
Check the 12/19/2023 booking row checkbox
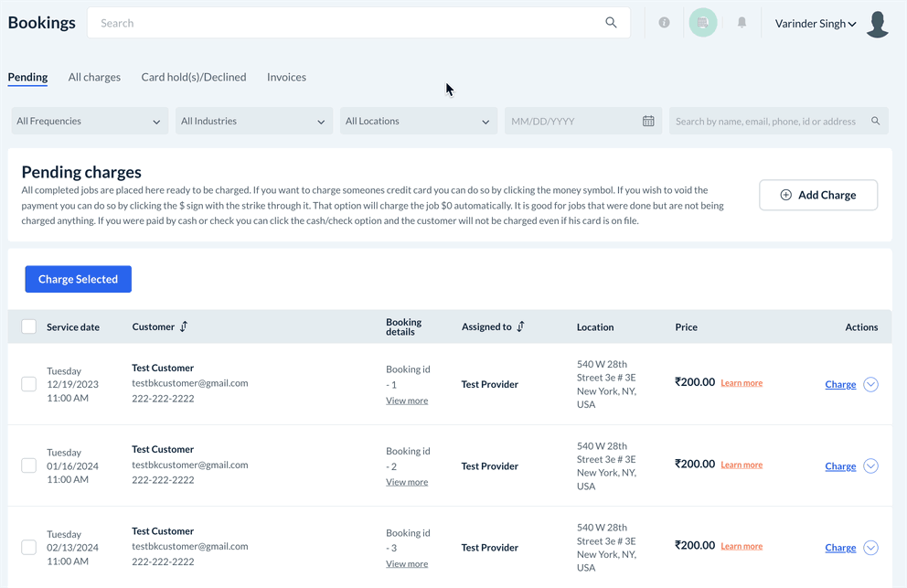click(x=29, y=384)
